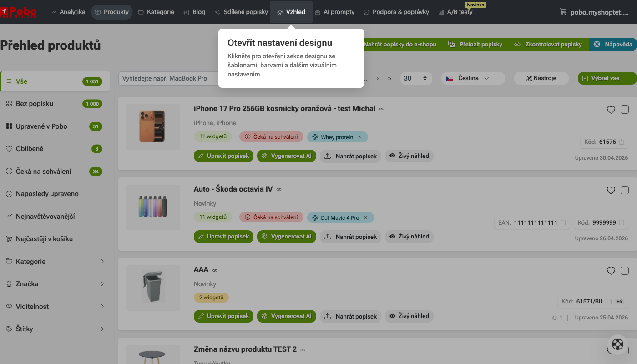Remove the DJI Mavic 4 Pro tag
637x364 pixels.
(365, 217)
